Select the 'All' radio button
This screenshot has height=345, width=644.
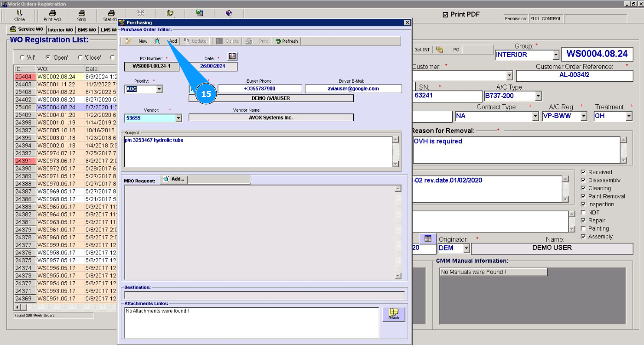[22, 58]
